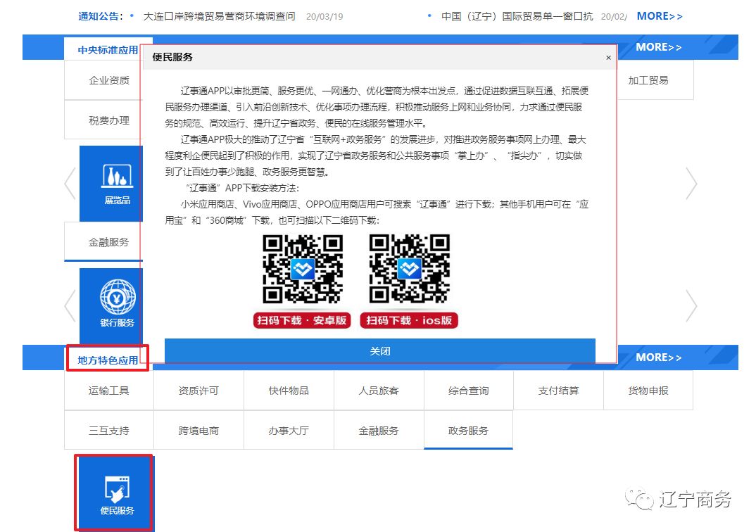Open notice 大连口岸跨境贸易营商环境调查问
This screenshot has height=532, width=756.
[220, 16]
